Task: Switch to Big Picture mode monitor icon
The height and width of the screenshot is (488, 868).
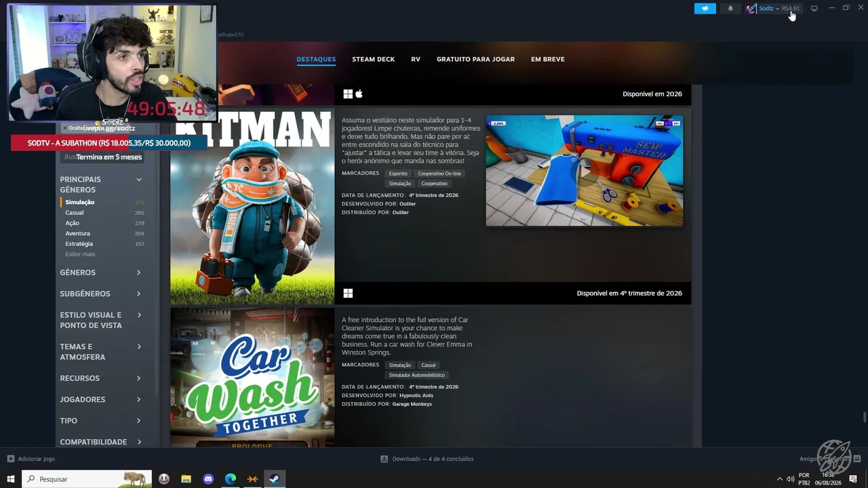Action: pyautogui.click(x=814, y=9)
